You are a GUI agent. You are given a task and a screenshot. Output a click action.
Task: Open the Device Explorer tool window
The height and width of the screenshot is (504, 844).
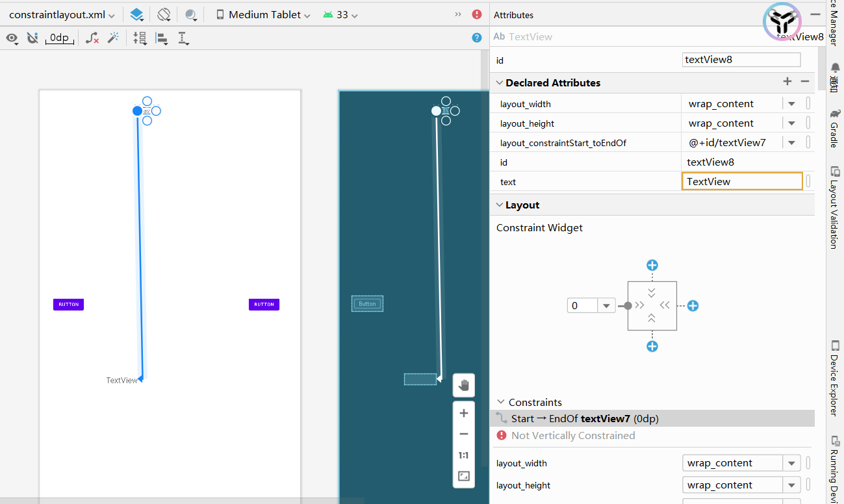834,378
